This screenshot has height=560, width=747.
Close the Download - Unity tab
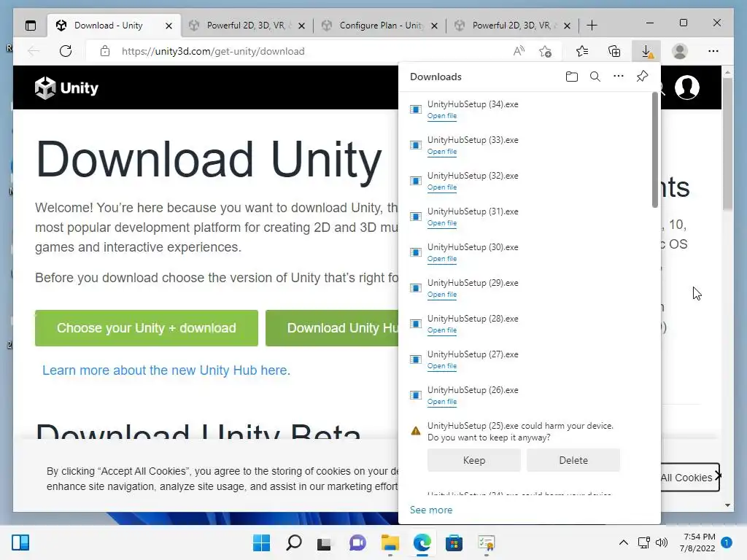pos(169,26)
